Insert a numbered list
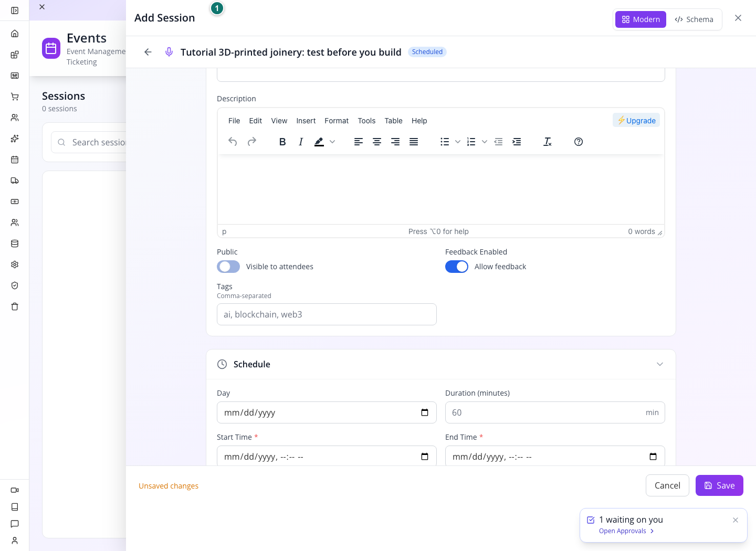The height and width of the screenshot is (551, 756). pyautogui.click(x=471, y=142)
